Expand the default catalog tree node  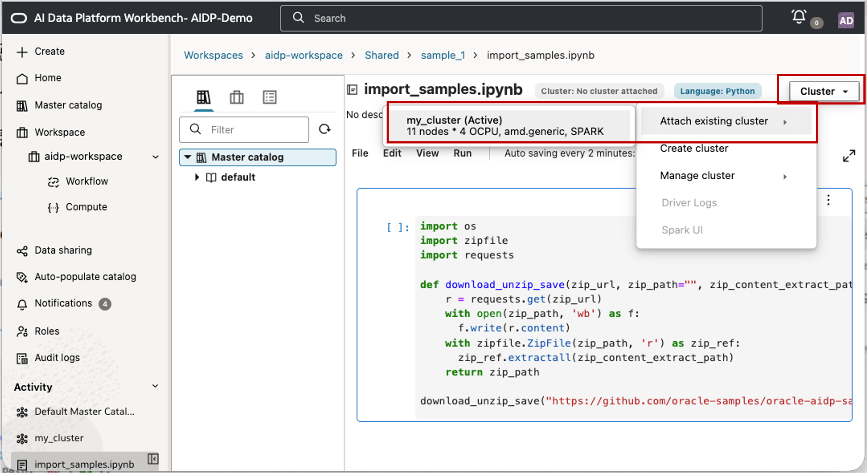click(x=197, y=177)
